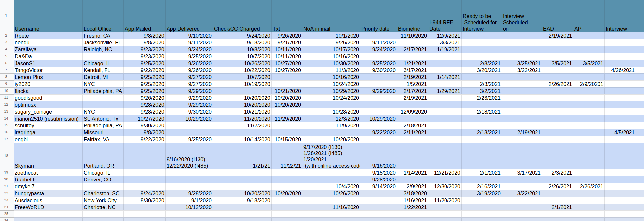Select the Fairfax, VA office cell
644x221 pixels.
point(103,139)
